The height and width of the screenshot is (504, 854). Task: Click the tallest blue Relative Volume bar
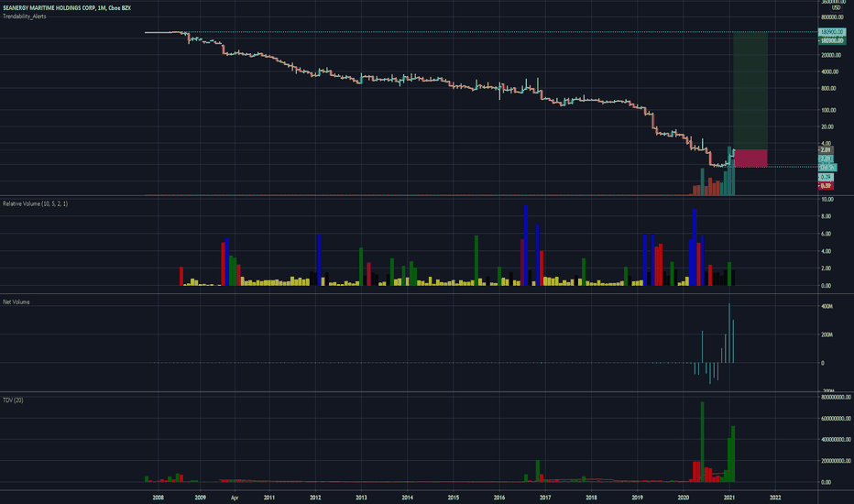526,246
